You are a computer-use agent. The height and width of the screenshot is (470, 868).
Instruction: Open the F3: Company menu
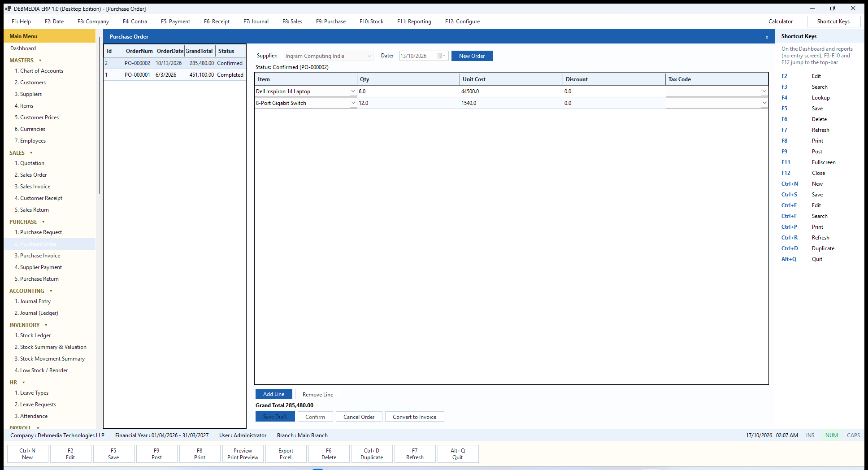tap(93, 22)
